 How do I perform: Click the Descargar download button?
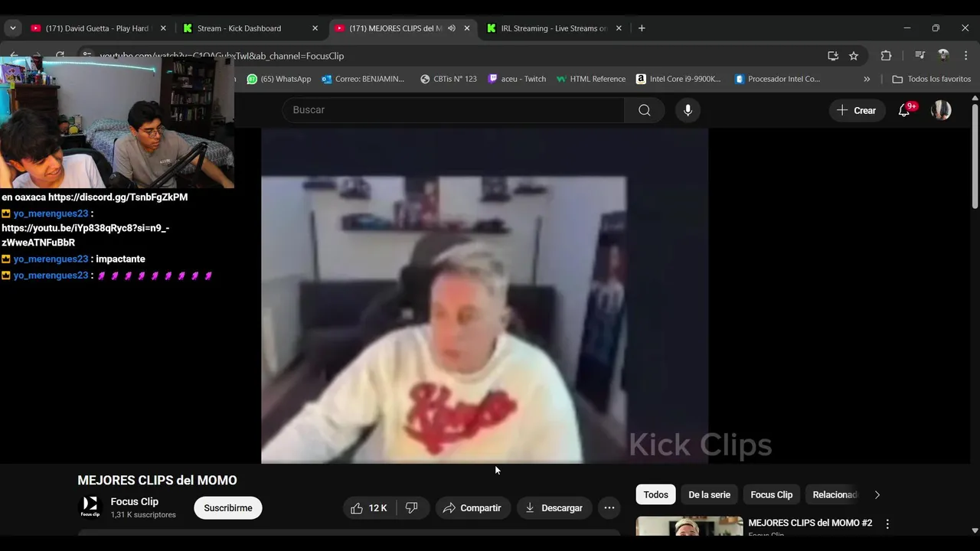click(554, 508)
